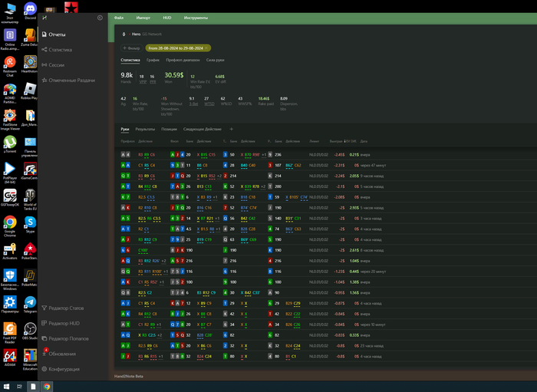Select the Руки tab

(124, 129)
